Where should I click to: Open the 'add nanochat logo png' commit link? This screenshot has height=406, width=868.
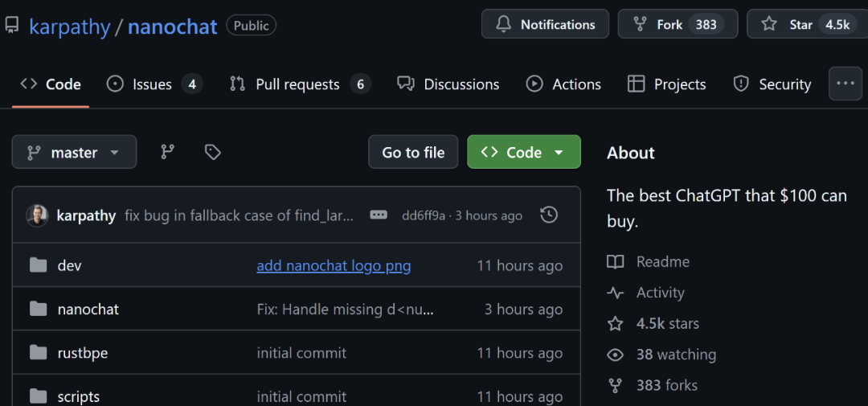click(x=334, y=265)
